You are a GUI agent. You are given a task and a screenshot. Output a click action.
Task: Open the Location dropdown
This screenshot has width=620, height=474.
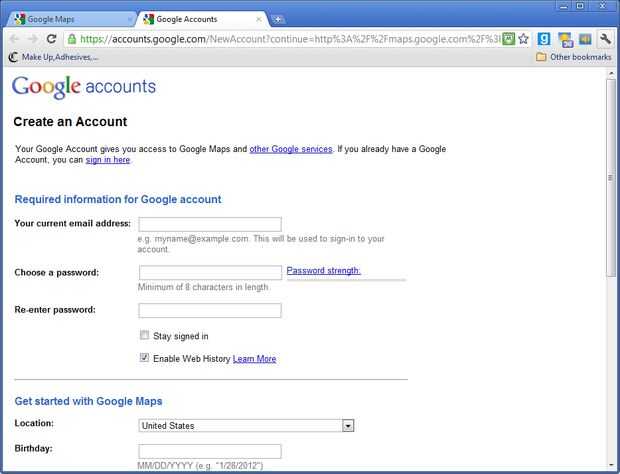click(x=246, y=425)
